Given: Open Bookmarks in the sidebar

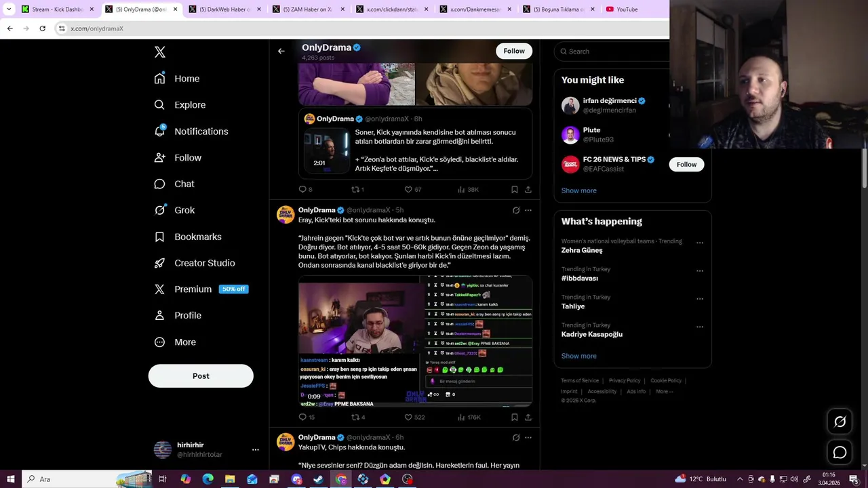Looking at the screenshot, I should click(x=188, y=237).
